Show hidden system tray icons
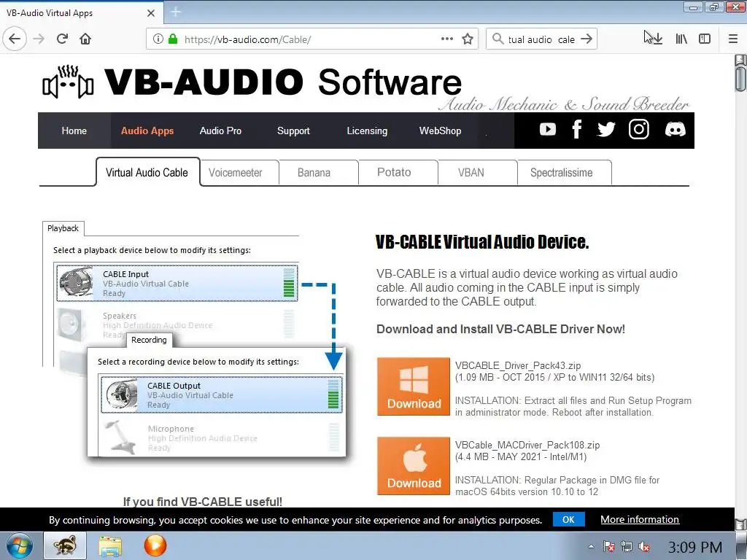The image size is (747, 560). pyautogui.click(x=591, y=547)
